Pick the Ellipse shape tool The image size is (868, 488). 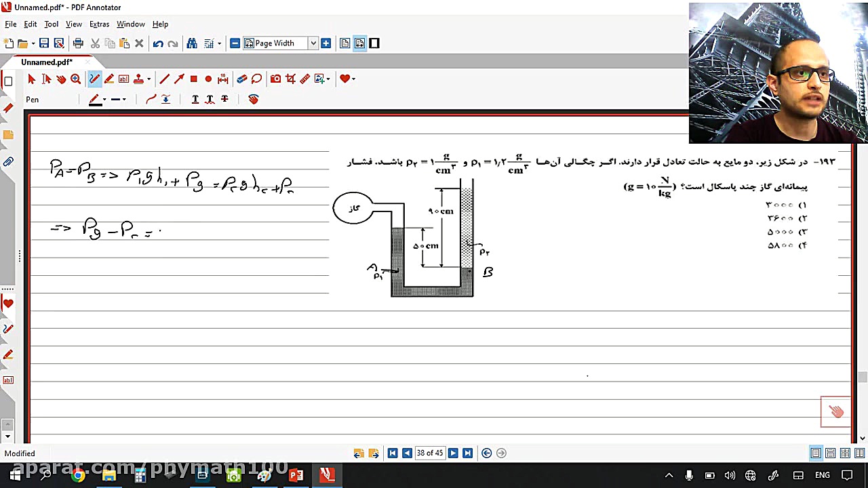coord(208,79)
